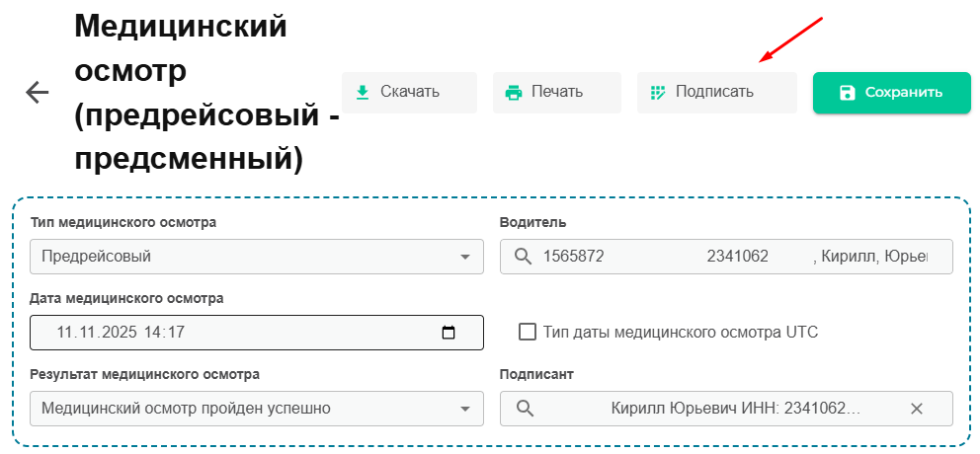The height and width of the screenshot is (454, 980).
Task: Click the magnifier icon in Подписант field
Action: coord(524,409)
